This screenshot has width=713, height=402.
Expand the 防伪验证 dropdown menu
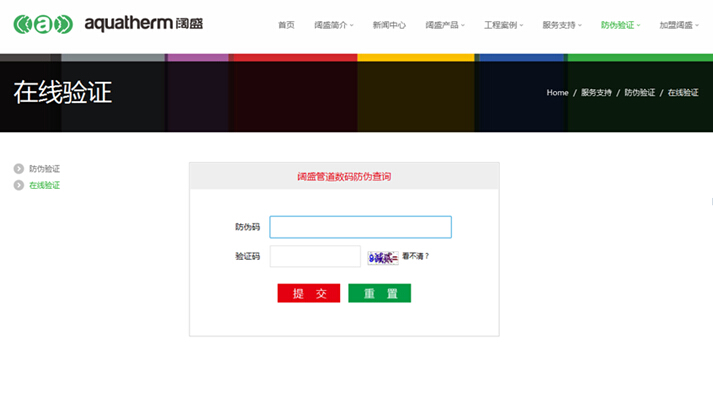click(620, 25)
